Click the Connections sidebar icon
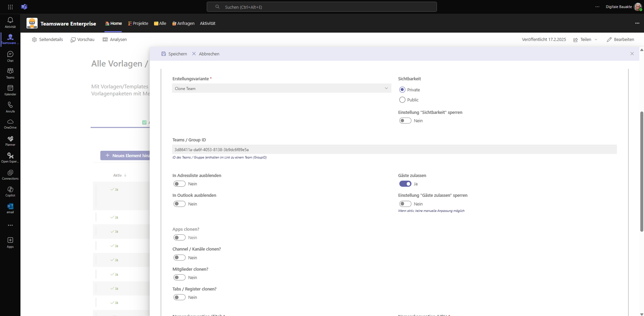The image size is (644, 316). click(x=10, y=175)
